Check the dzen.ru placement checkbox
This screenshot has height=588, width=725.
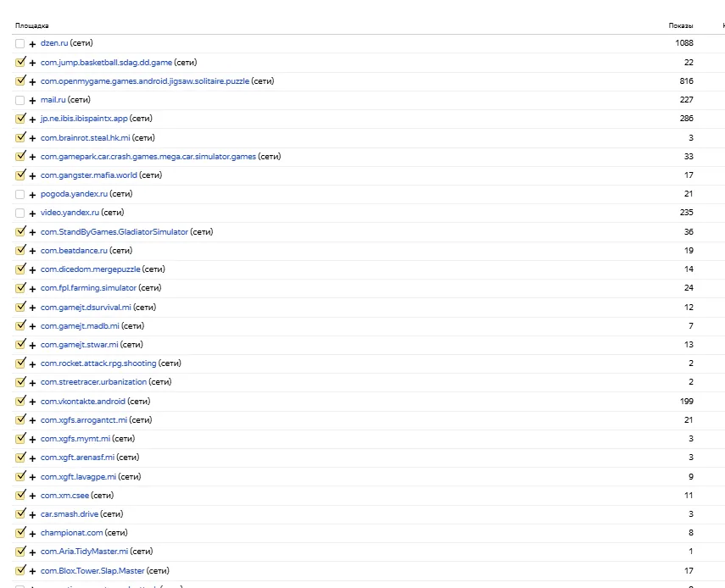pos(20,43)
